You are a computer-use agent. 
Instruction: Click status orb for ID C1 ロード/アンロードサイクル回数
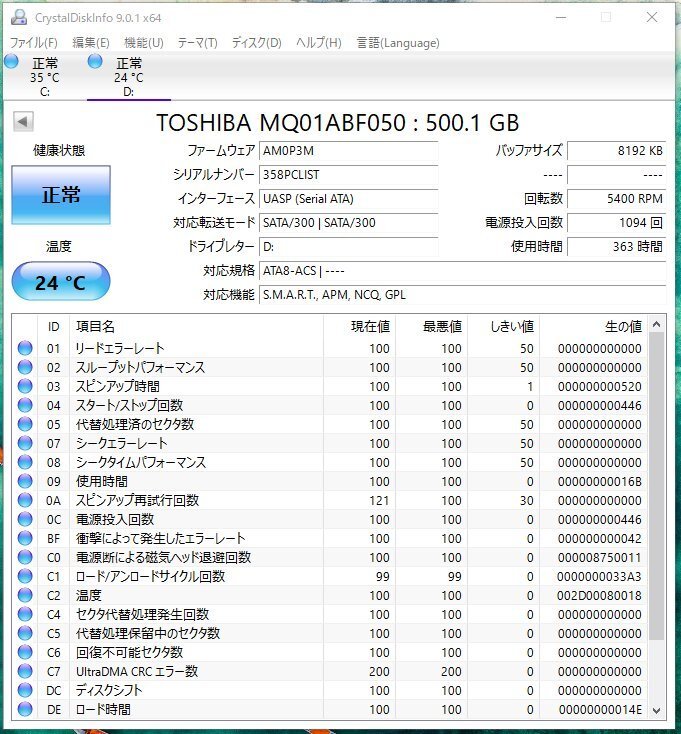[25, 576]
